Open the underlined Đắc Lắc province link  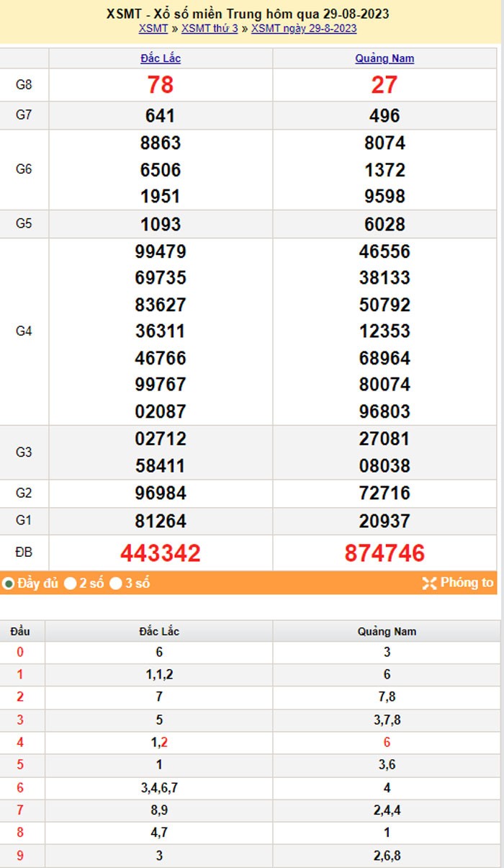pyautogui.click(x=161, y=59)
